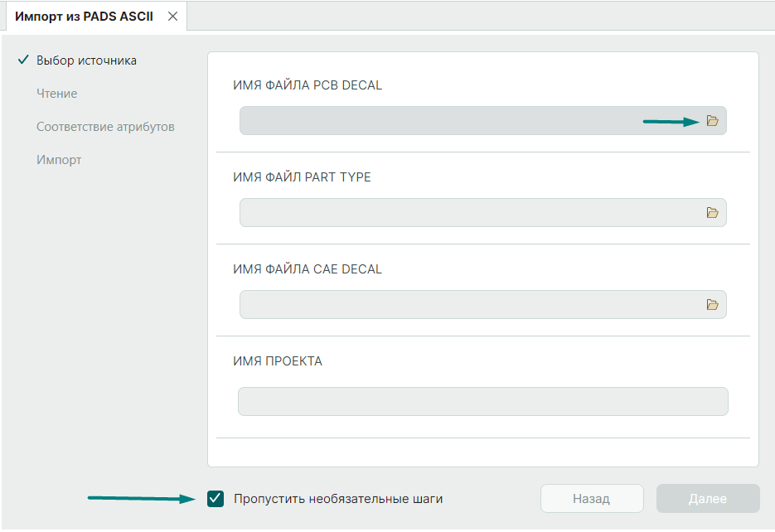Go to the Чтение step
Viewport: 775px width, 532px height.
[56, 94]
